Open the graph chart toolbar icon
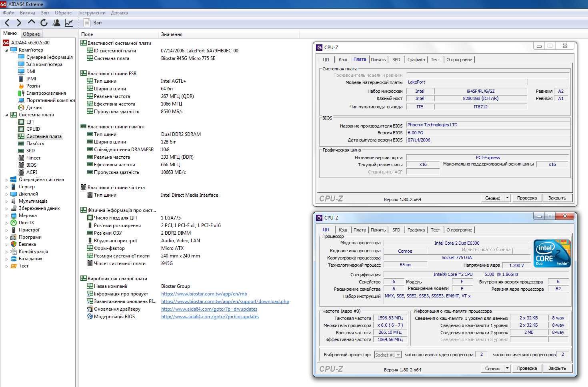Screen dimensions: 588x387 click(x=69, y=23)
